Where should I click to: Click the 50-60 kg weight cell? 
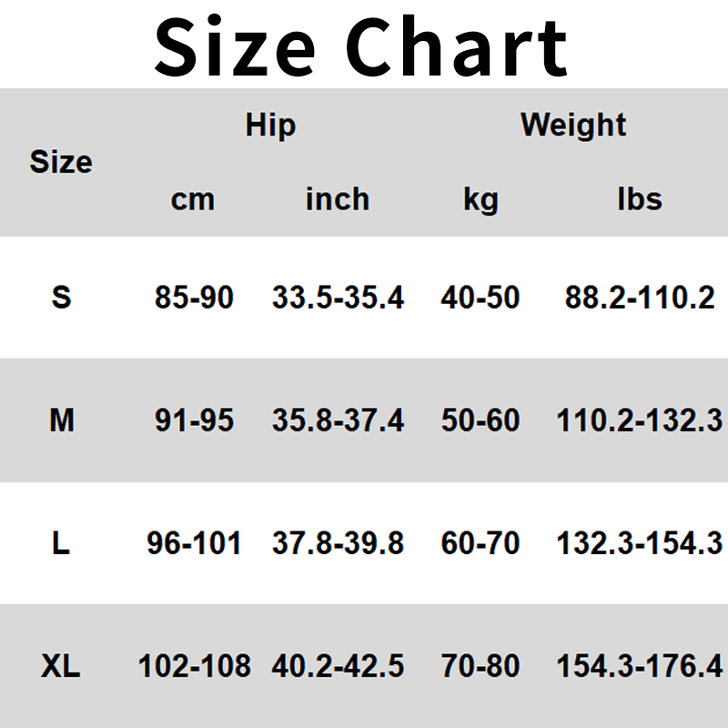pos(480,420)
